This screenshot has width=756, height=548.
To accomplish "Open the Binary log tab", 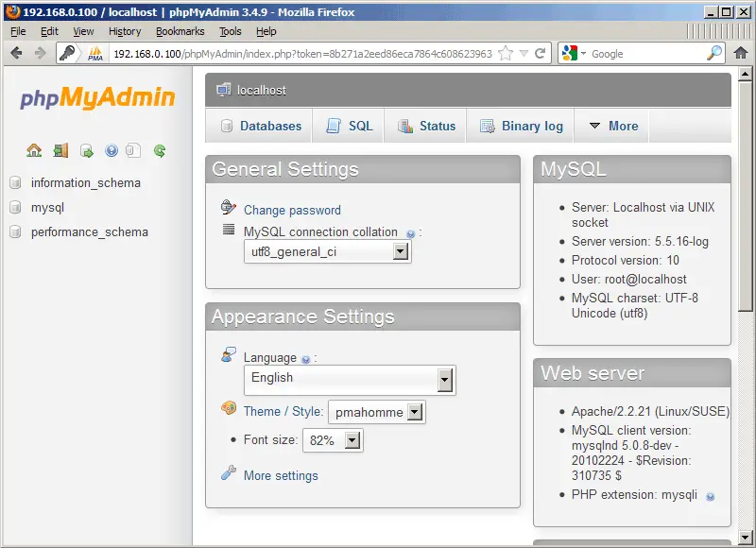I will tap(521, 126).
